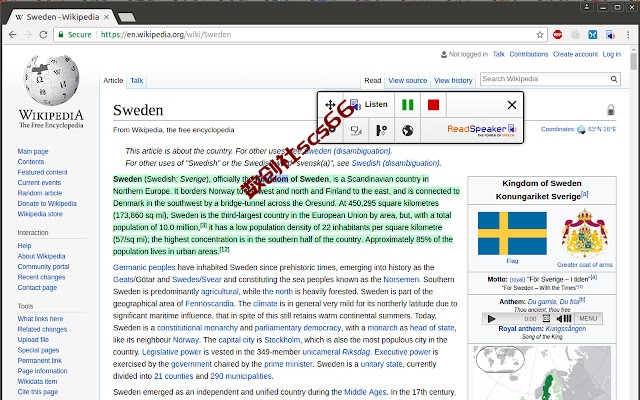Click the ReadSpeaker logo in the player
This screenshot has height=400, width=640.
click(x=482, y=130)
